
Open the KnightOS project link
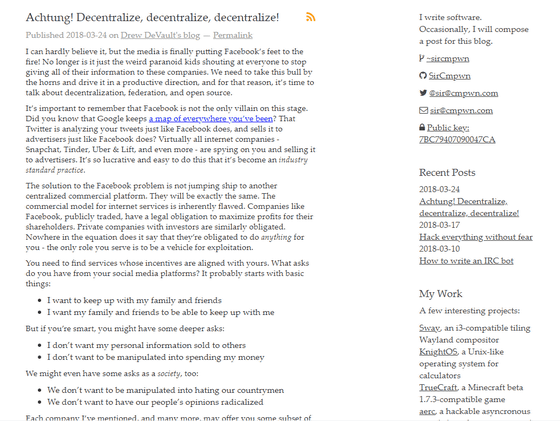point(438,352)
